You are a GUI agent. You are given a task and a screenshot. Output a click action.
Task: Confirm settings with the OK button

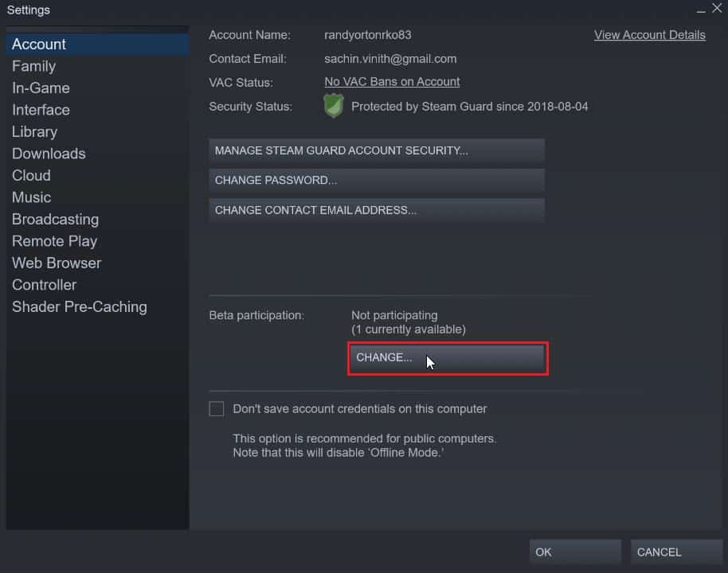coord(574,552)
